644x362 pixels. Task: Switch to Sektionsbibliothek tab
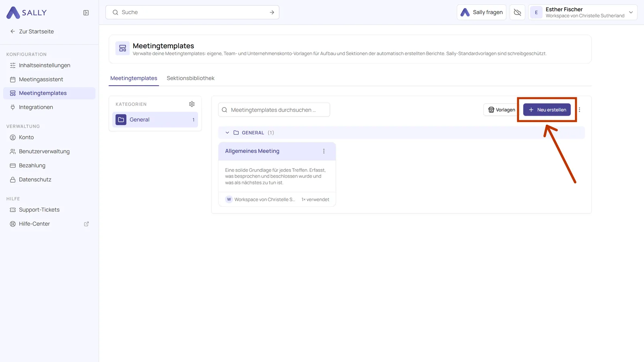coord(190,78)
